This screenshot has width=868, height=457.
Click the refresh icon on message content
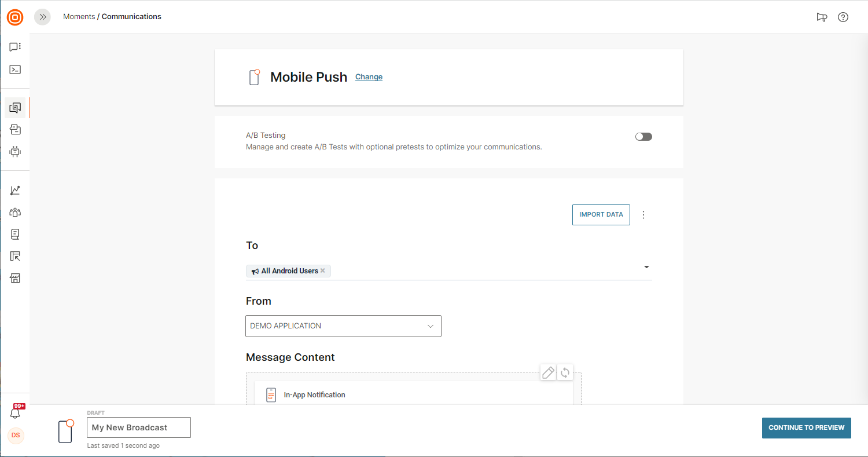565,372
